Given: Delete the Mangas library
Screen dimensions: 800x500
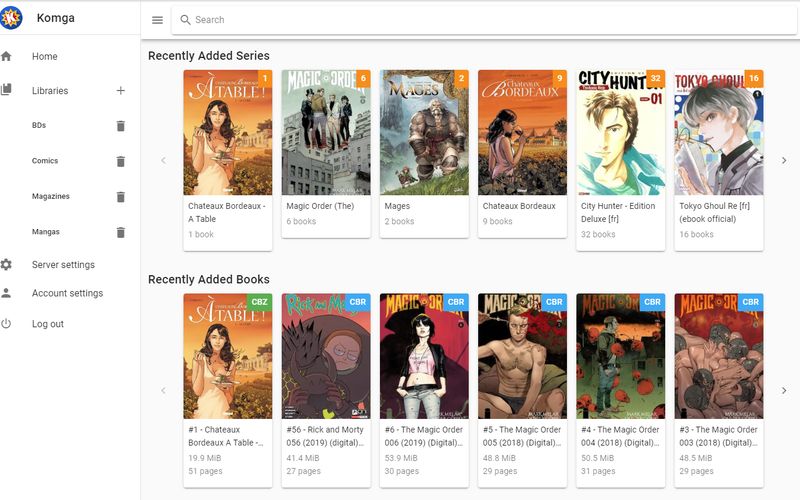Looking at the screenshot, I should click(x=120, y=232).
